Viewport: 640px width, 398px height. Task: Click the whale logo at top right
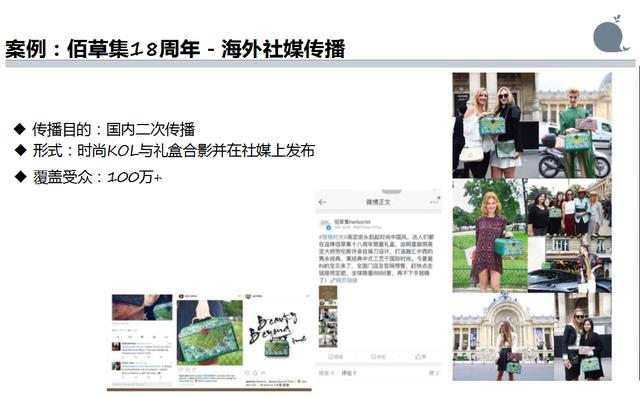pos(611,34)
